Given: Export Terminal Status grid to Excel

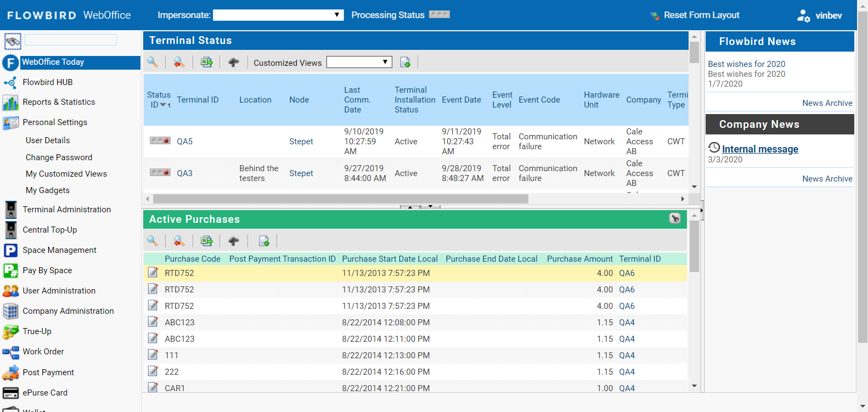Looking at the screenshot, I should coord(206,62).
